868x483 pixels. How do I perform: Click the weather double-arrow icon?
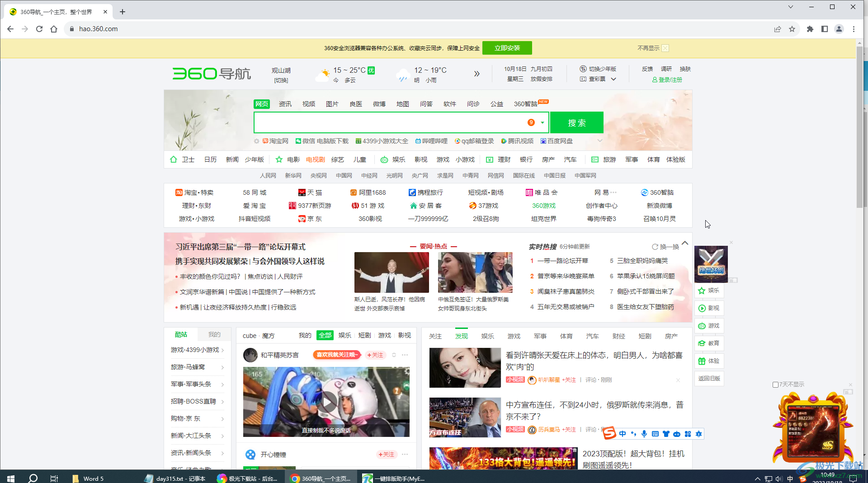[x=476, y=74]
